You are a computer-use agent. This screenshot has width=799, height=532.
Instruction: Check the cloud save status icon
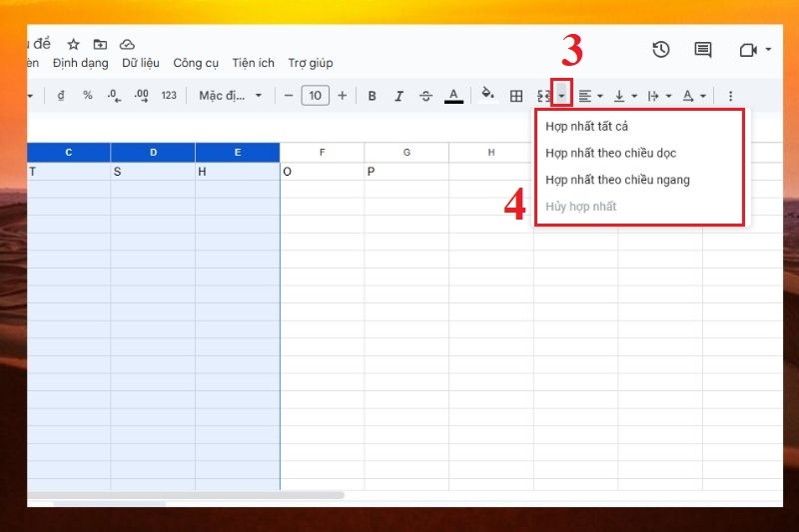127,44
